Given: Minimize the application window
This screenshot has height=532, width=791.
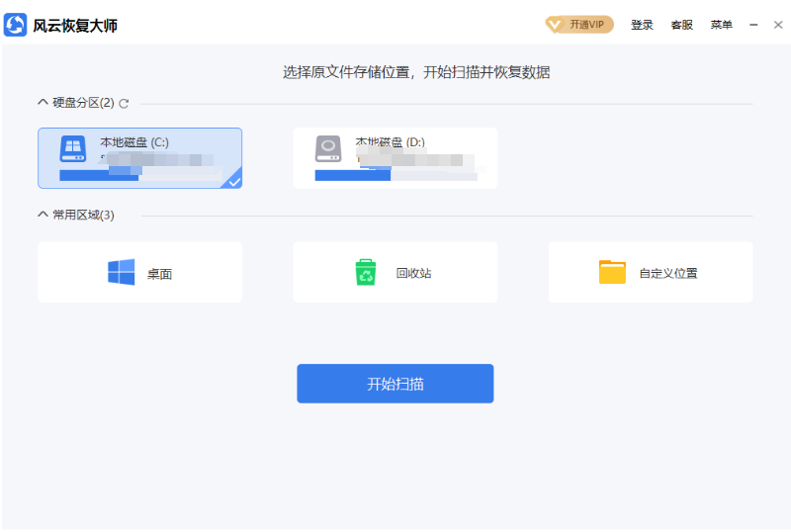Looking at the screenshot, I should (753, 25).
